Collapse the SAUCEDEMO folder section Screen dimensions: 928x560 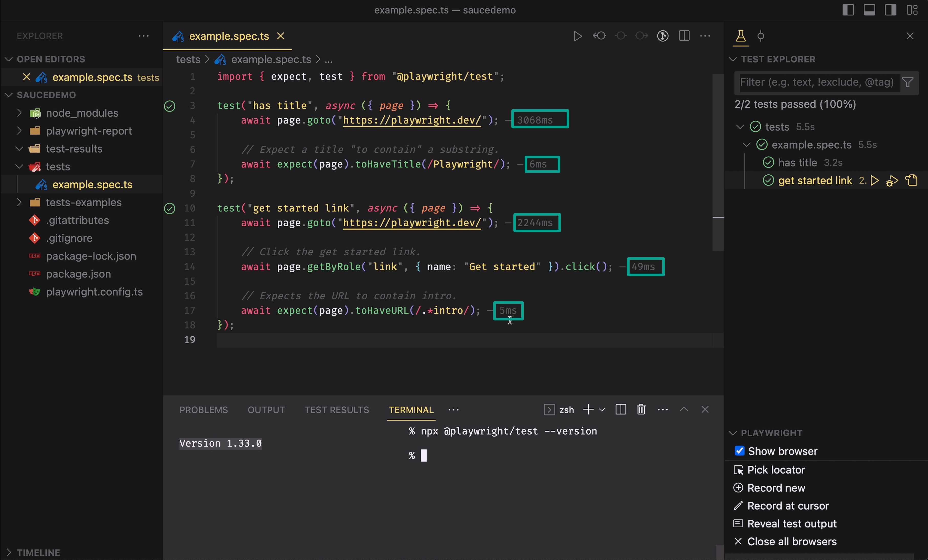pyautogui.click(x=9, y=95)
